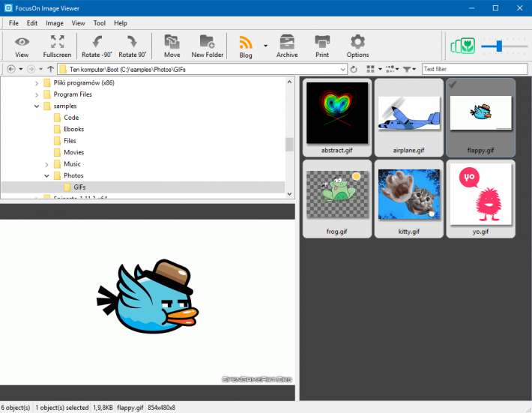Select the GIFs folder in tree

tap(79, 187)
